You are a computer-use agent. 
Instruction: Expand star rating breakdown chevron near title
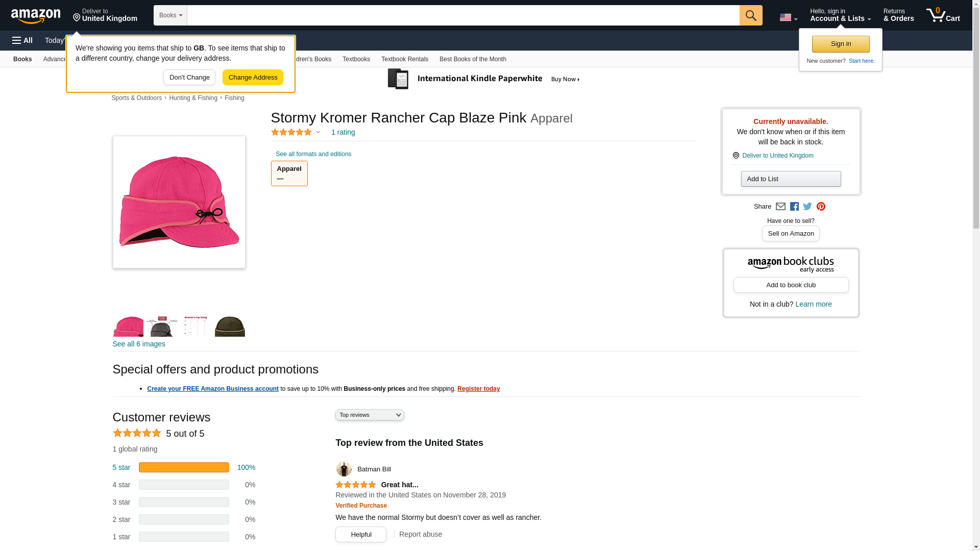(x=318, y=133)
